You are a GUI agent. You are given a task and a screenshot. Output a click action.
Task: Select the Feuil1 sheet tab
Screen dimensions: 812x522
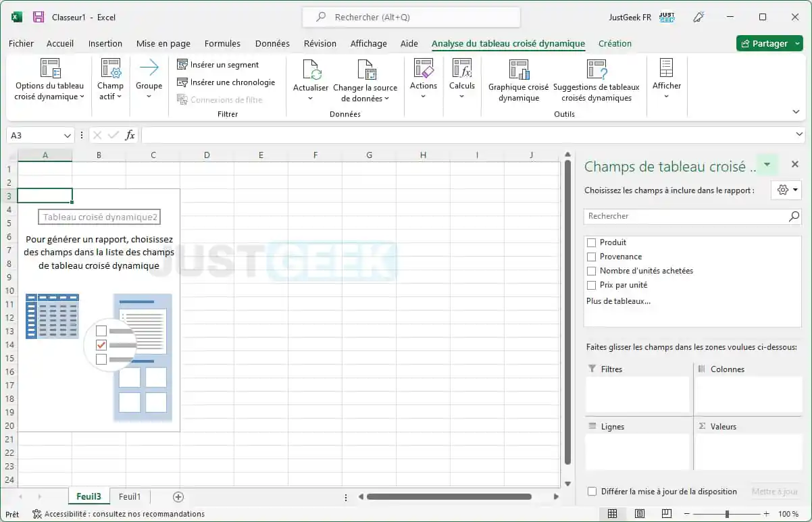coord(130,496)
